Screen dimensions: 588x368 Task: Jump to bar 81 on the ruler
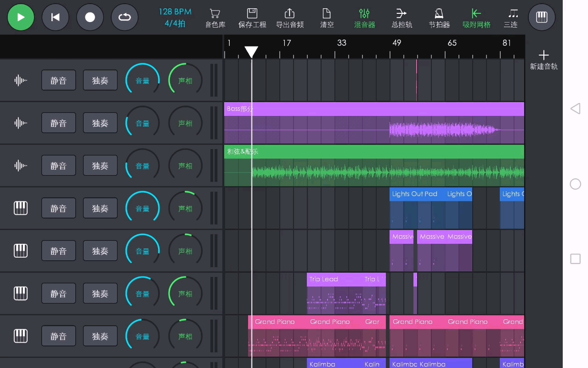point(507,43)
